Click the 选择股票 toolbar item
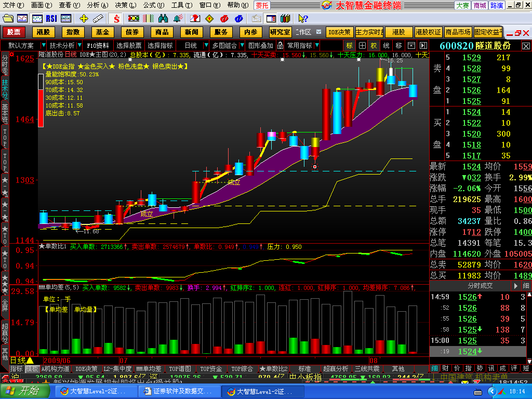532x399 pixels. coord(129,45)
